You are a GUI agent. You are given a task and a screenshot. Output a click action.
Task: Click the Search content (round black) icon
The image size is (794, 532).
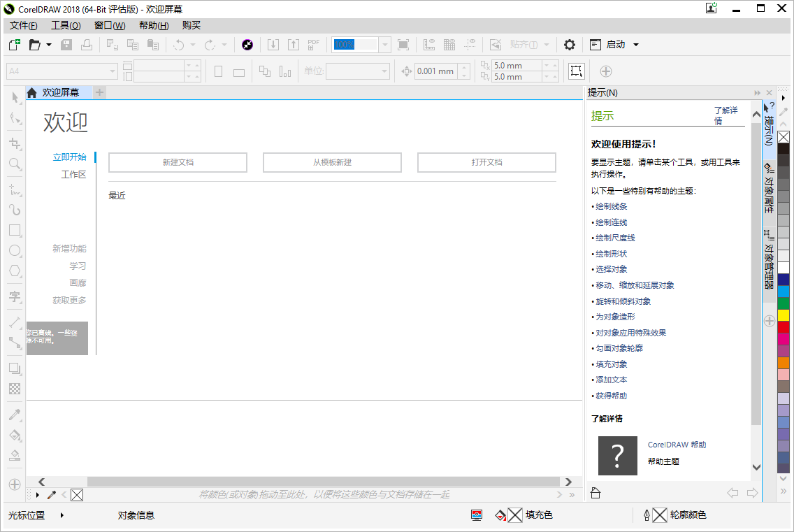tap(247, 45)
